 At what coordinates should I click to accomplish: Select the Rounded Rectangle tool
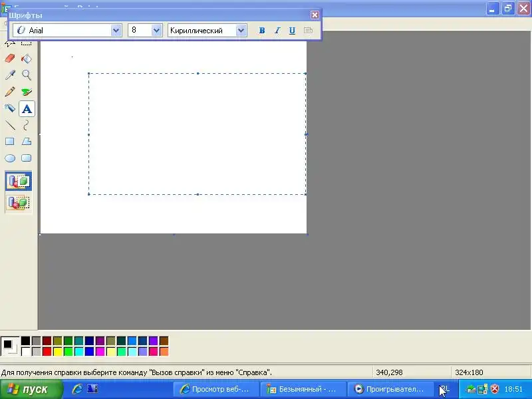[27, 158]
